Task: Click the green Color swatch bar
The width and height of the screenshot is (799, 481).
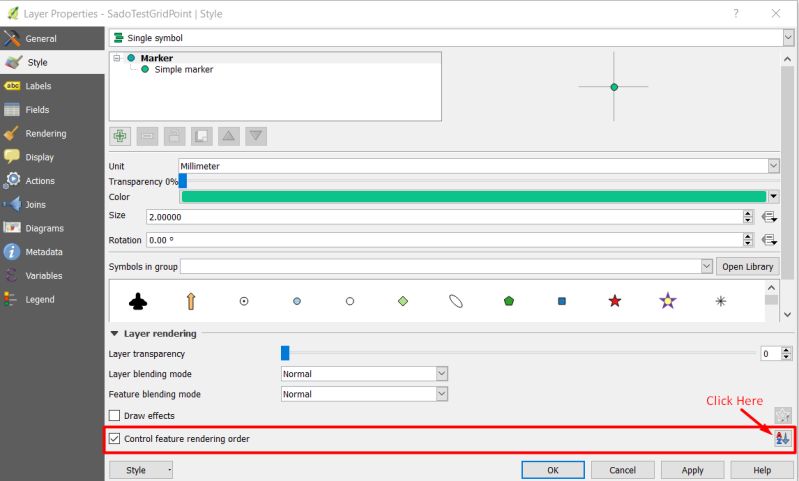Action: pyautogui.click(x=473, y=197)
